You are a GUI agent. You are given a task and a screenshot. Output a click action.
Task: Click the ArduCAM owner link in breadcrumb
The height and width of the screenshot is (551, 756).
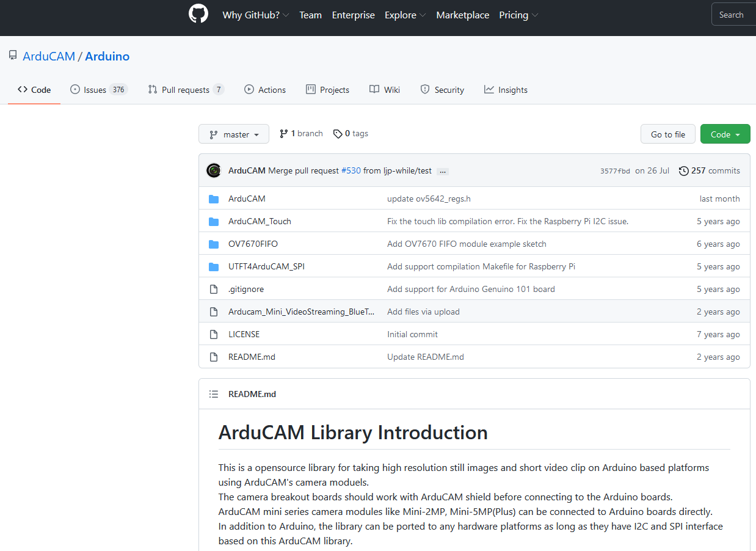[x=49, y=56]
